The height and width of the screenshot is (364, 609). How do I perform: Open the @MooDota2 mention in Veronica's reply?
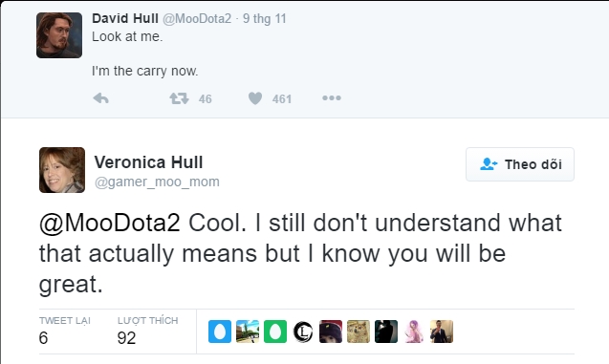pyautogui.click(x=110, y=224)
